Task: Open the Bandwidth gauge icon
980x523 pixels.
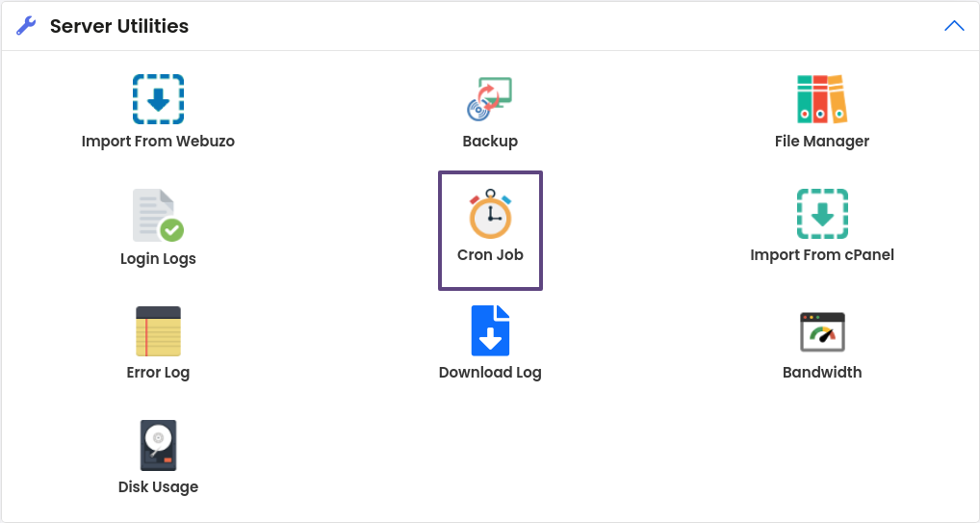Action: (x=821, y=331)
